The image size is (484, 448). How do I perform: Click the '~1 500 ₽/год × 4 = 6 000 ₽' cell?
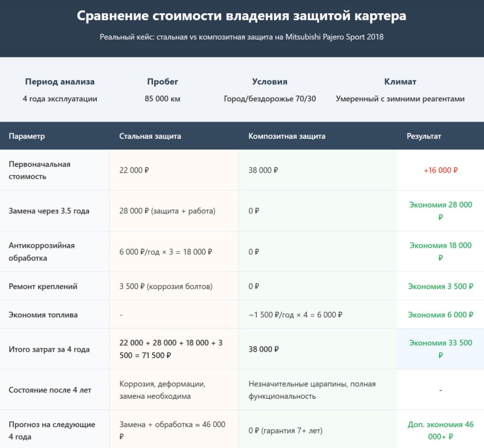pos(295,315)
